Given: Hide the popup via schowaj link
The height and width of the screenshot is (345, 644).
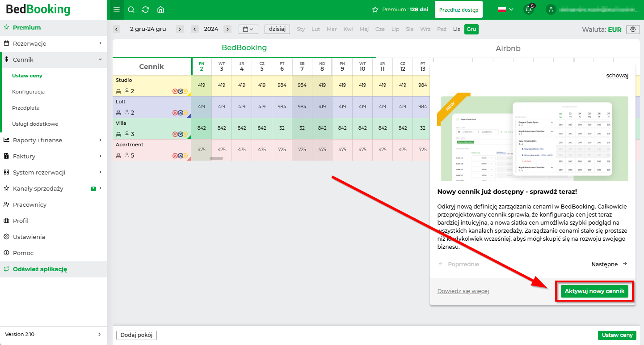Looking at the screenshot, I should 617,76.
